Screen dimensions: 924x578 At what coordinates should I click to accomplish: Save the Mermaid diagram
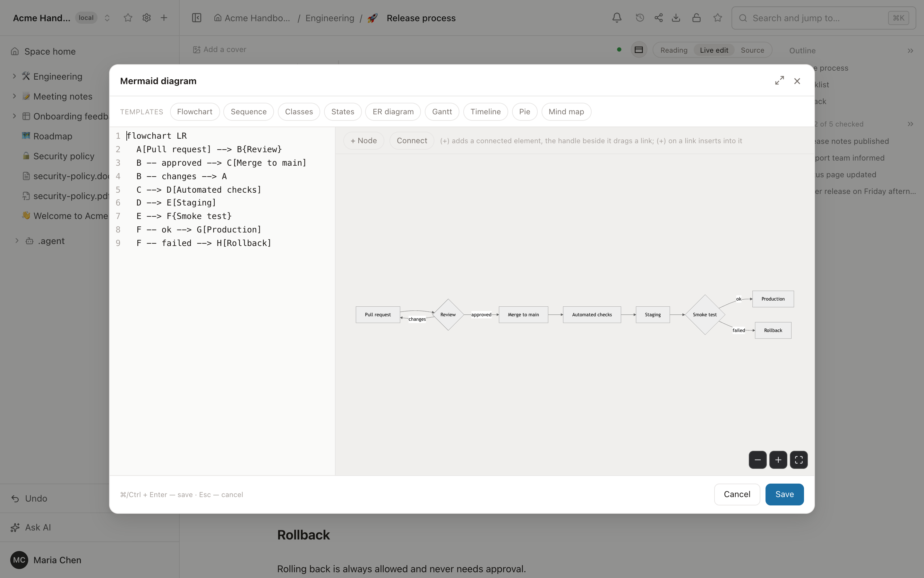pyautogui.click(x=785, y=494)
